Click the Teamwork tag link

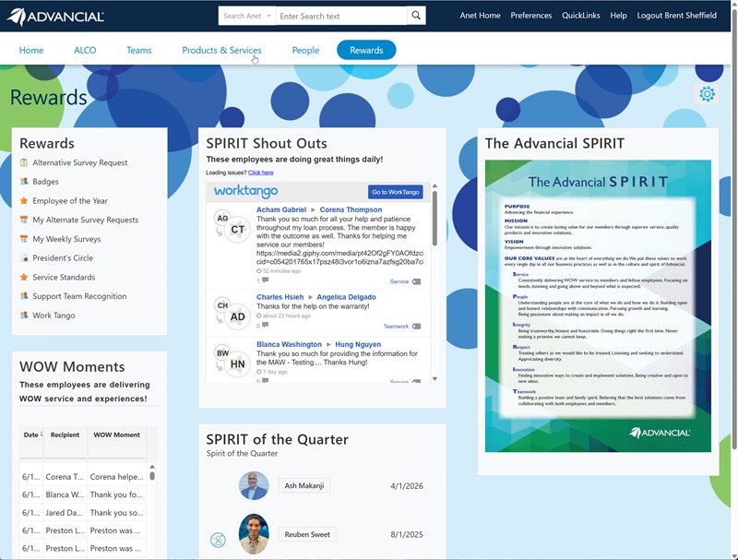point(396,326)
